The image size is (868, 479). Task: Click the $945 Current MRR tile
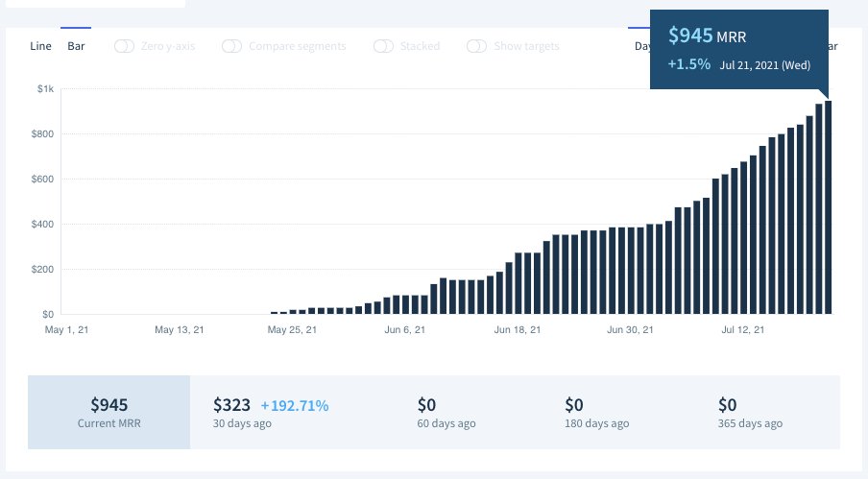click(109, 412)
